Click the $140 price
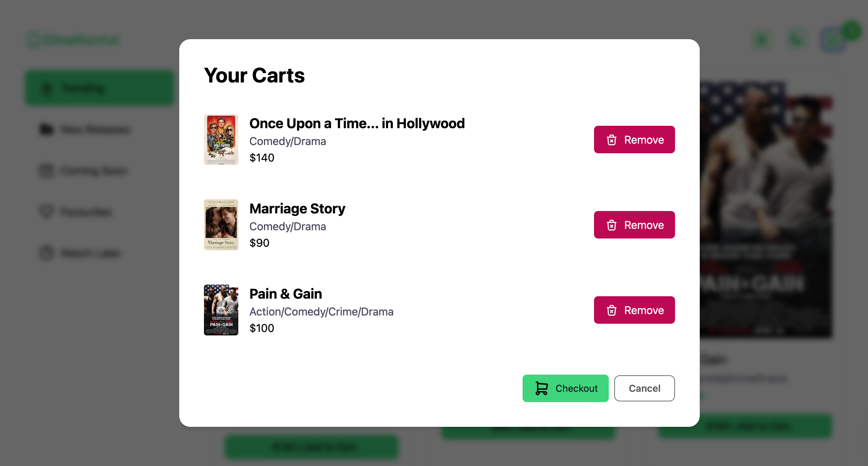 click(x=262, y=158)
